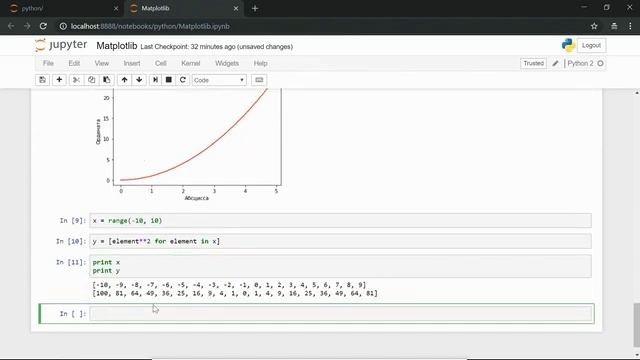Open the Help menu

[260, 63]
